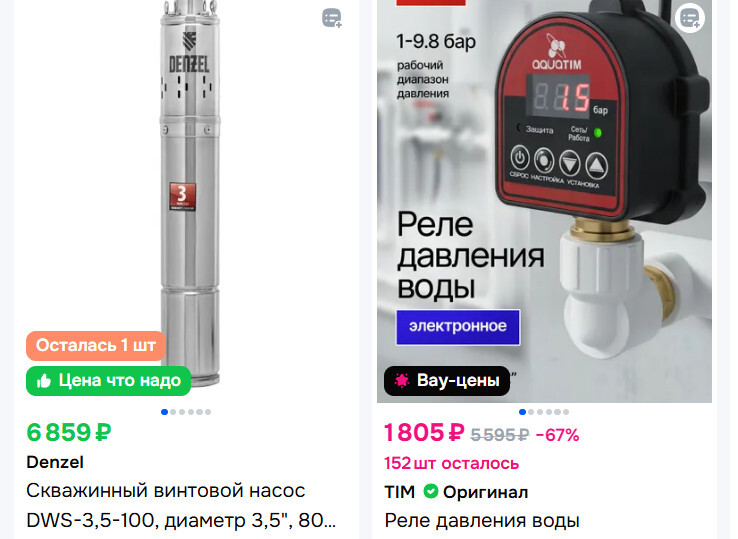Click thumbs-up icon in 'Цена что надо' badge

pyautogui.click(x=44, y=381)
